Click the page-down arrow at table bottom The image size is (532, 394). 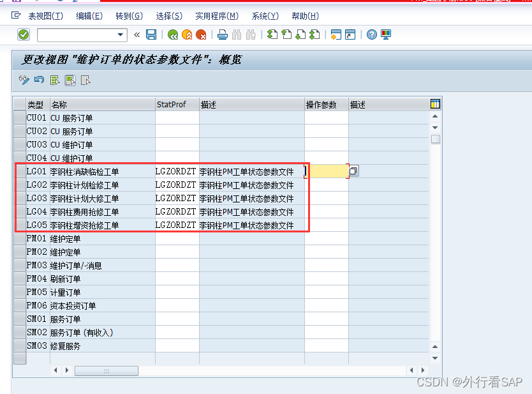pyautogui.click(x=435, y=358)
